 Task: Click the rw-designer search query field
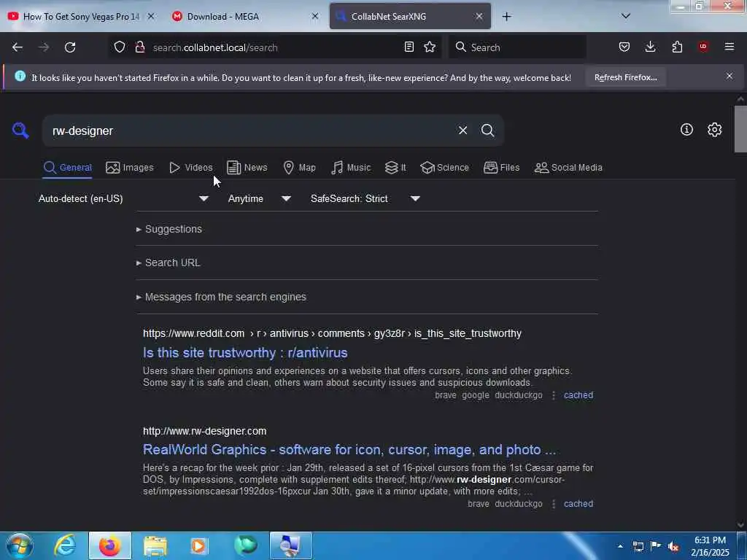250,131
